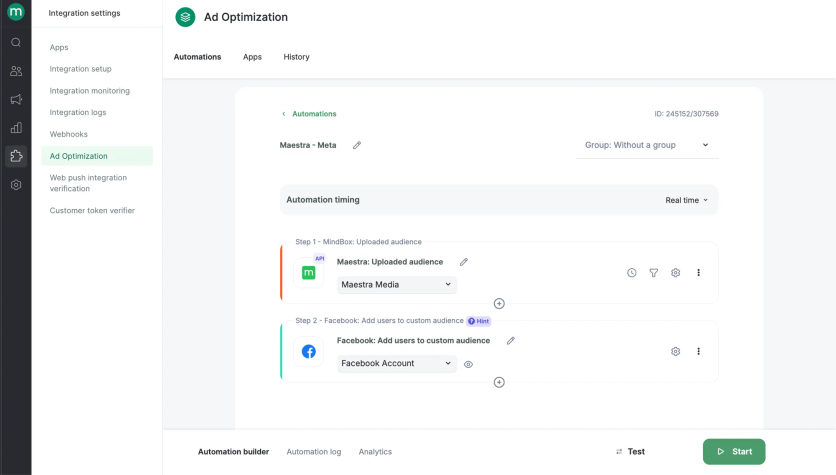The width and height of the screenshot is (836, 475).
Task: Click the Maestra logo icon
Action: [16, 12]
